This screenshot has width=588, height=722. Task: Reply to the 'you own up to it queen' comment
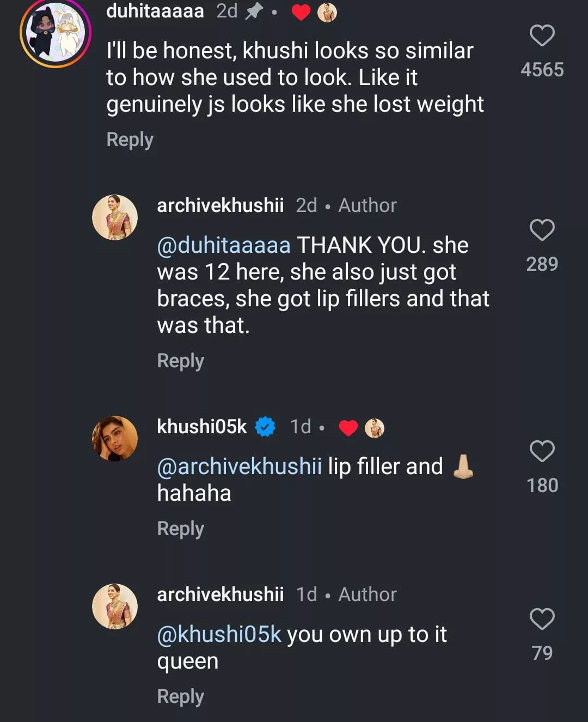click(x=180, y=696)
